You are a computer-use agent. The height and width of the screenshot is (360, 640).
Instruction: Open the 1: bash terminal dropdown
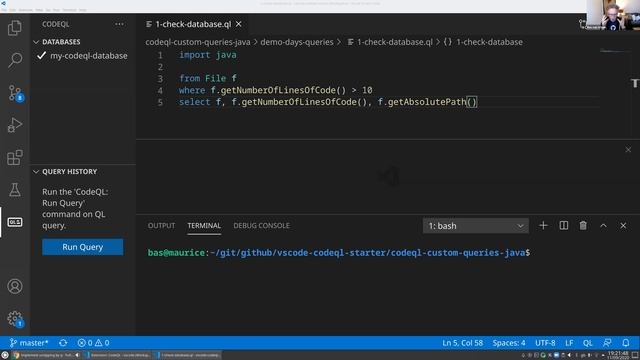point(476,226)
